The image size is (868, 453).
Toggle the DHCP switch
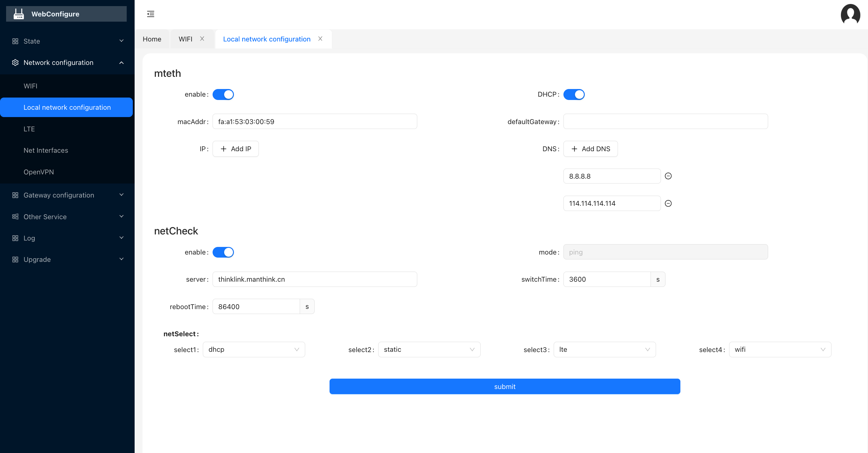click(574, 95)
